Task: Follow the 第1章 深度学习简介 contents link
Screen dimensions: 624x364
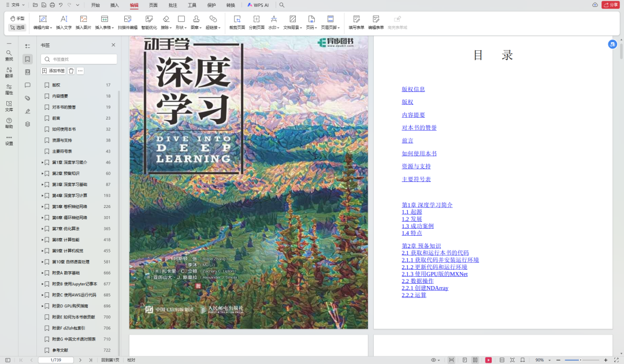Action: (427, 205)
